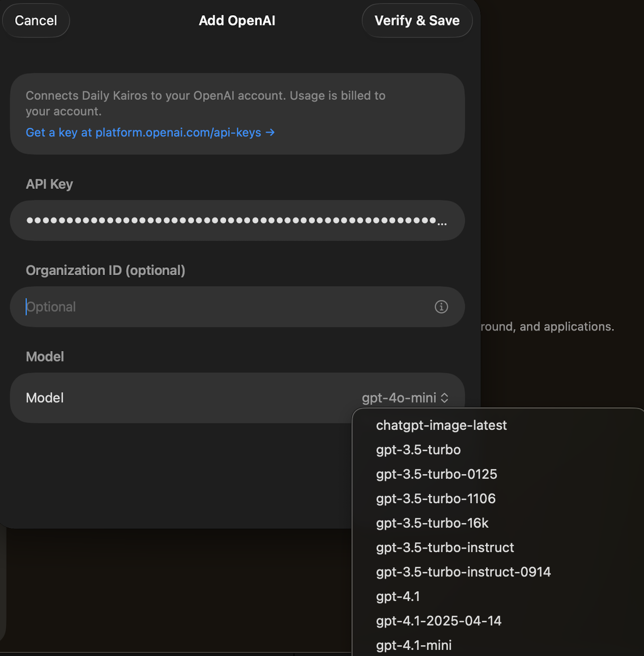Select chatgpt-image-latest from model list

(x=441, y=425)
